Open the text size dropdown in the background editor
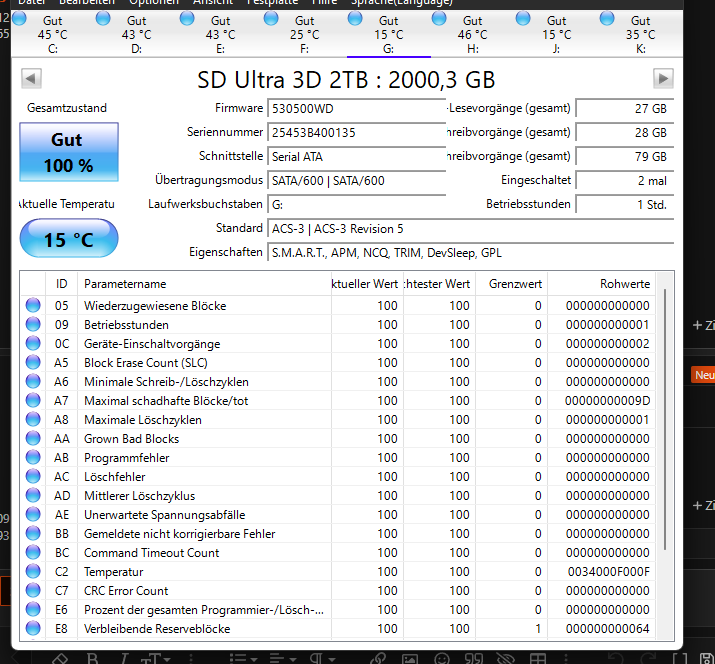This screenshot has height=664, width=715. (x=156, y=659)
